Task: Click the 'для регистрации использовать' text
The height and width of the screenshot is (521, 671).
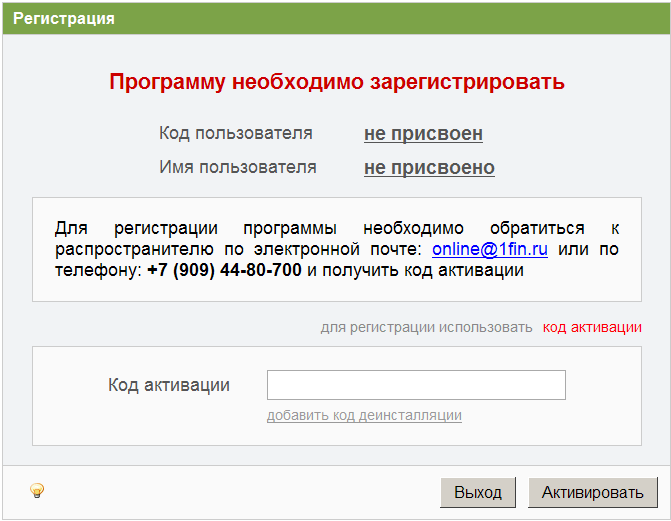Action: 427,327
